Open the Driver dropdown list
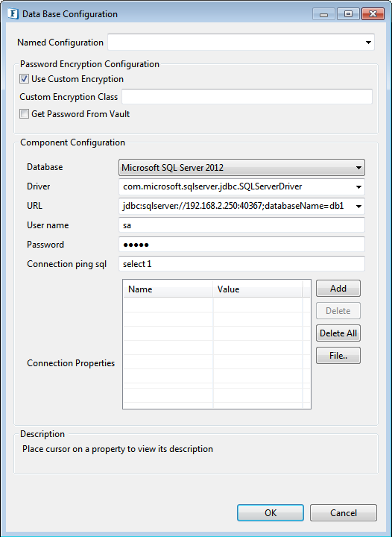Viewport: 392px width, 537px height. click(358, 187)
